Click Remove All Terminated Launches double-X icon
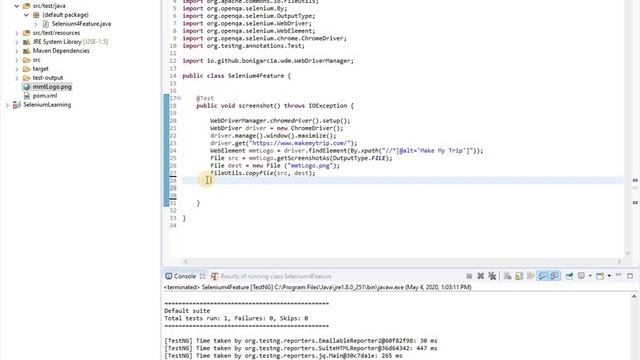The image size is (640, 360). (492, 276)
